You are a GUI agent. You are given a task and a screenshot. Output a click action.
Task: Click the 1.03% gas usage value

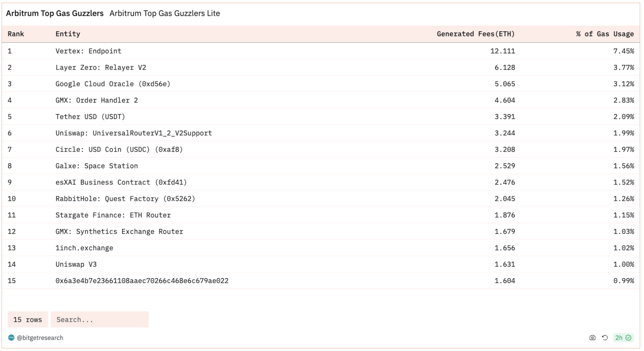coord(624,231)
